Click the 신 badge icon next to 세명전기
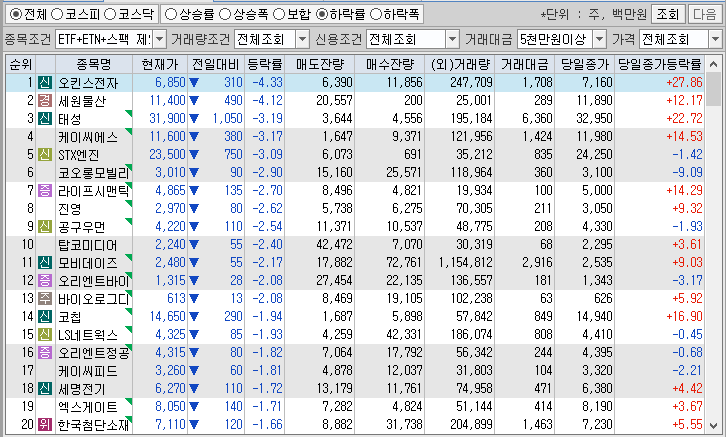Image resolution: width=726 pixels, height=437 pixels. 45,388
